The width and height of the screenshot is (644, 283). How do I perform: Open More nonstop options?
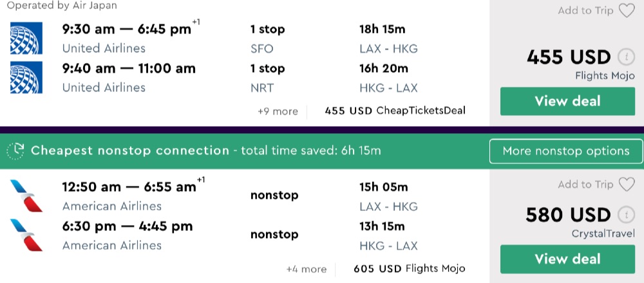coord(565,151)
